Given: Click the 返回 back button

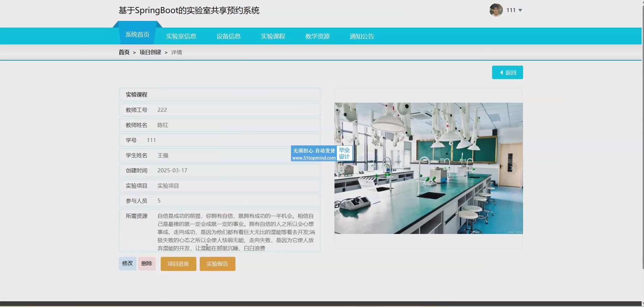Looking at the screenshot, I should (507, 72).
